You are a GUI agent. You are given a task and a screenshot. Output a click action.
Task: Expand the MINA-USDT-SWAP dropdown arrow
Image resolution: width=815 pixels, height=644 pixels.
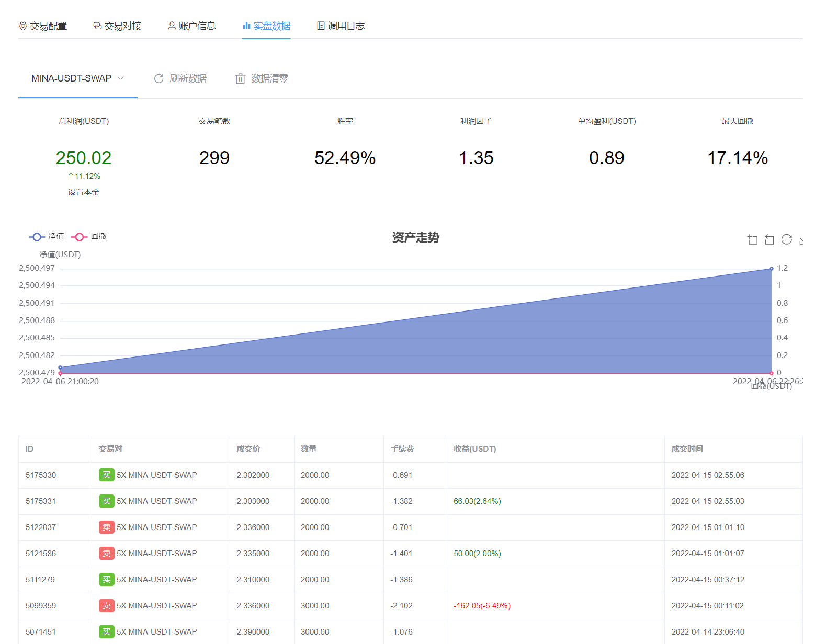click(121, 78)
